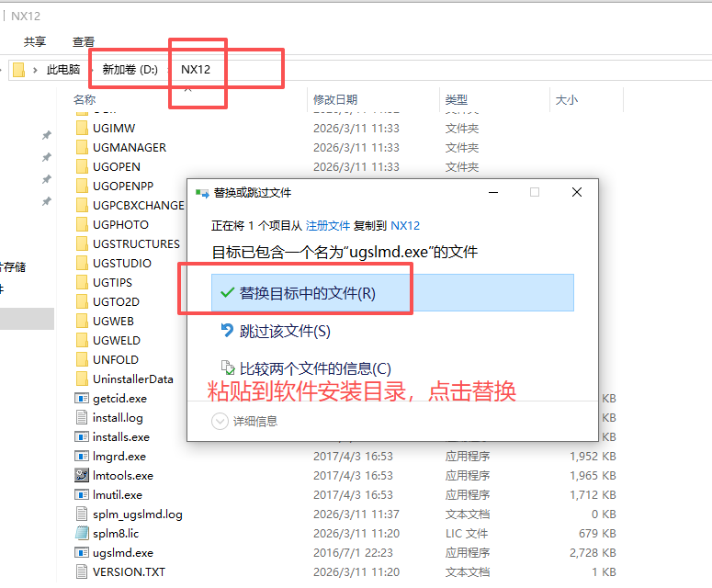Click the install.log document icon

click(82, 418)
